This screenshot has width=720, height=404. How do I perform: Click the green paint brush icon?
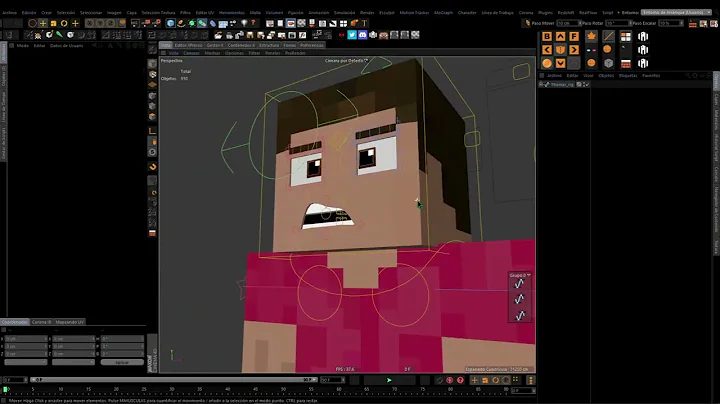coord(59,34)
